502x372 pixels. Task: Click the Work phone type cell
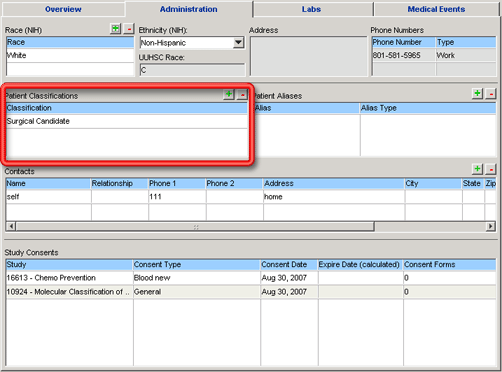tap(466, 55)
